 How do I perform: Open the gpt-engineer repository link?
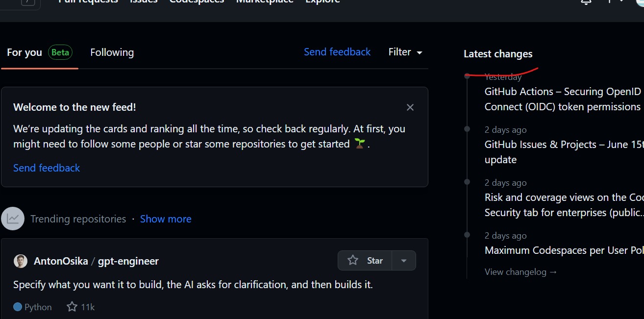(x=128, y=261)
